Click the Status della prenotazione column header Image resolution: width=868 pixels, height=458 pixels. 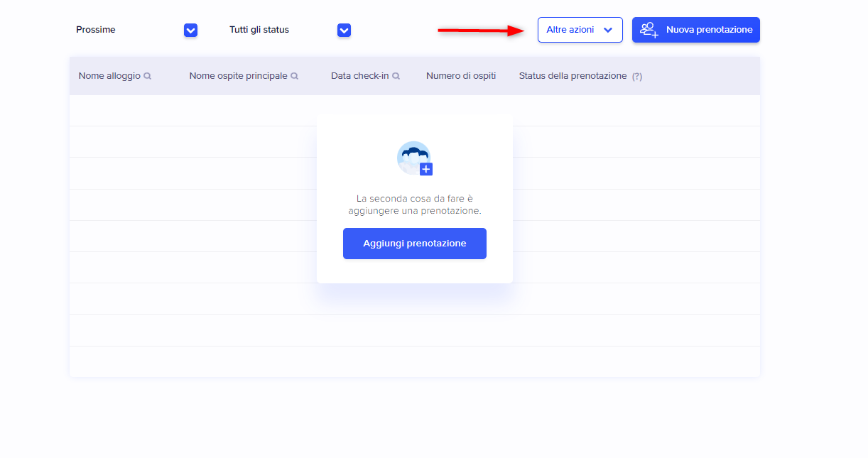pos(573,76)
